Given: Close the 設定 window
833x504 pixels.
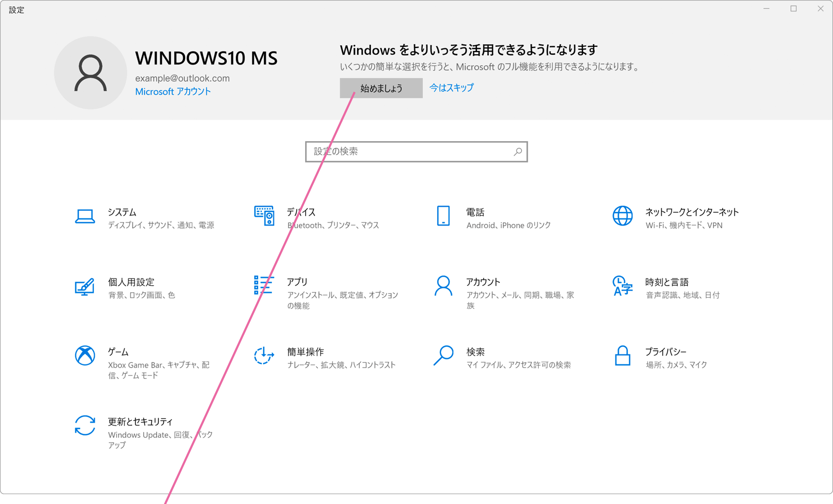Looking at the screenshot, I should pyautogui.click(x=821, y=9).
